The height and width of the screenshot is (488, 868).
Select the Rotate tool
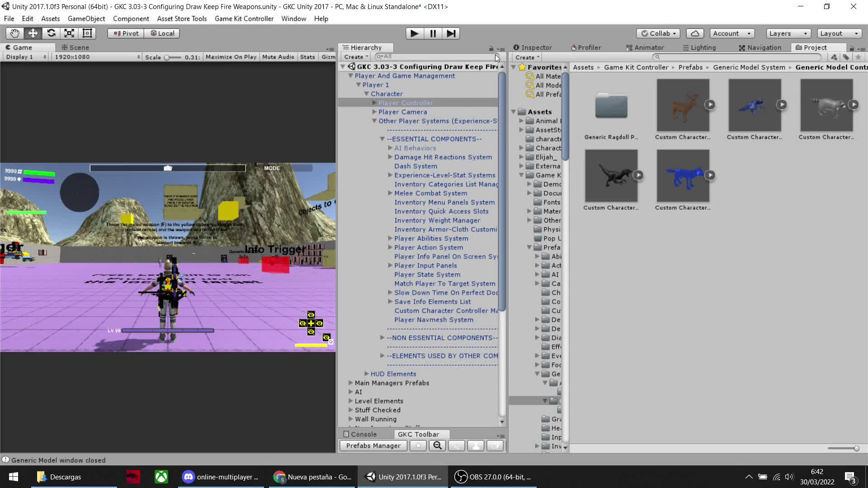51,33
